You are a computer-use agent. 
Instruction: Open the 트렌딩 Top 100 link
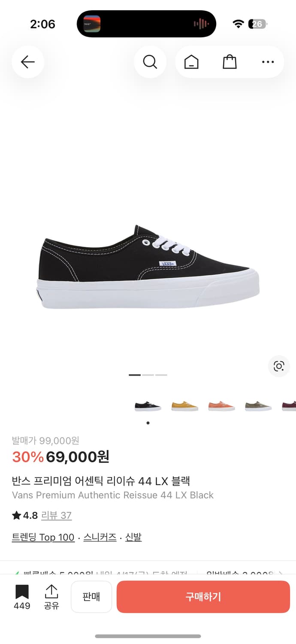43,537
